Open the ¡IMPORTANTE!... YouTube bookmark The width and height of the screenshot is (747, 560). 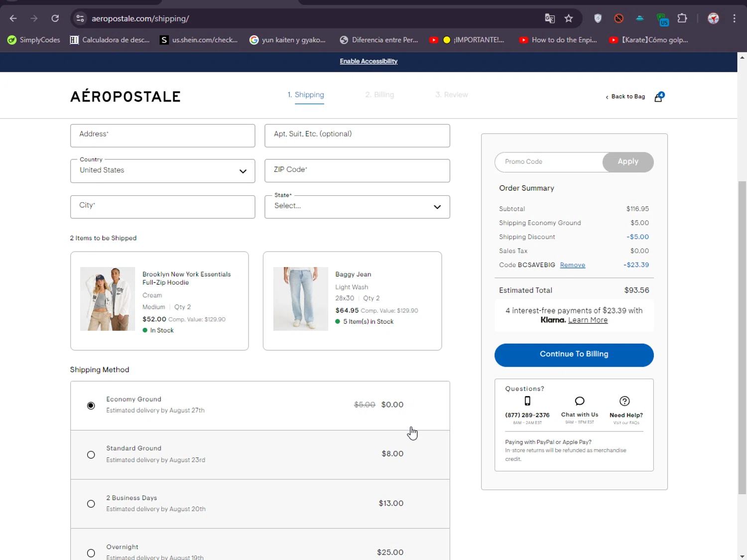[x=467, y=40]
